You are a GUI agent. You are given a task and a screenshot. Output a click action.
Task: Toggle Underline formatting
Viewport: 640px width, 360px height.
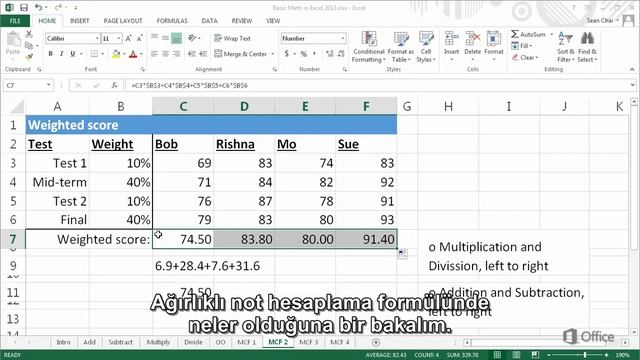coord(73,54)
